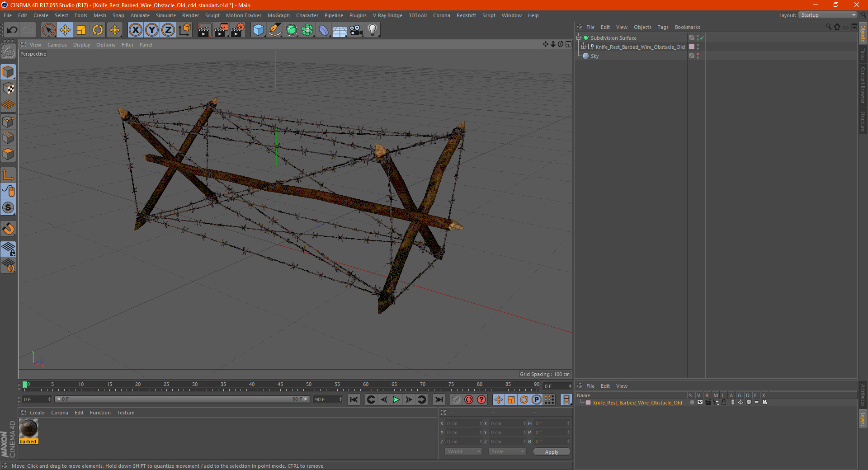Screen dimensions: 868x470
Task: Enable Axis mode in left palette
Action: pyautogui.click(x=8, y=175)
